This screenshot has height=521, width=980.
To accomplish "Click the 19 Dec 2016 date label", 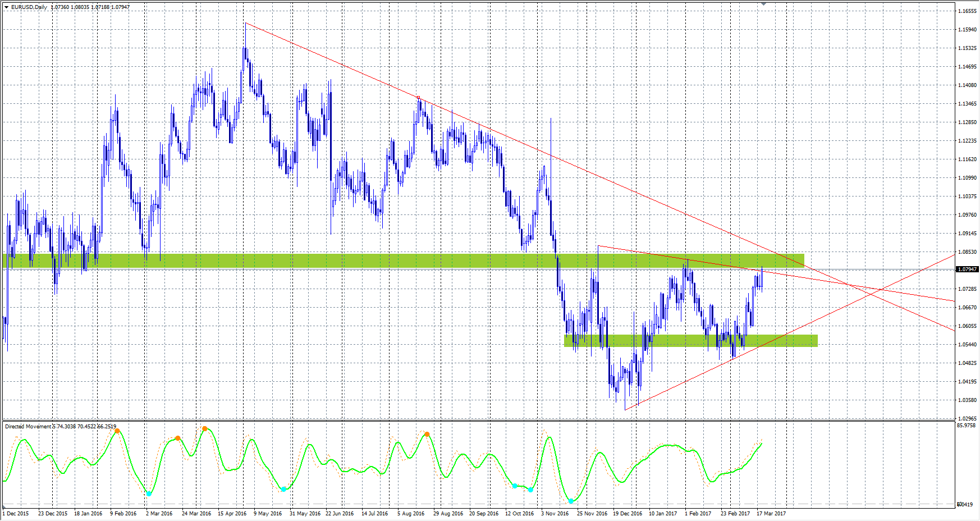I will 628,513.
